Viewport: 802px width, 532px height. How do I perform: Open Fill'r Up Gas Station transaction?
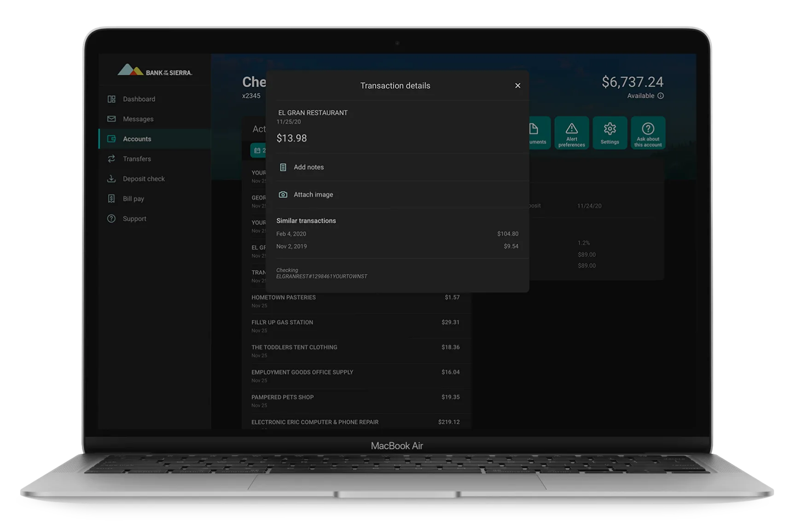[x=355, y=326]
